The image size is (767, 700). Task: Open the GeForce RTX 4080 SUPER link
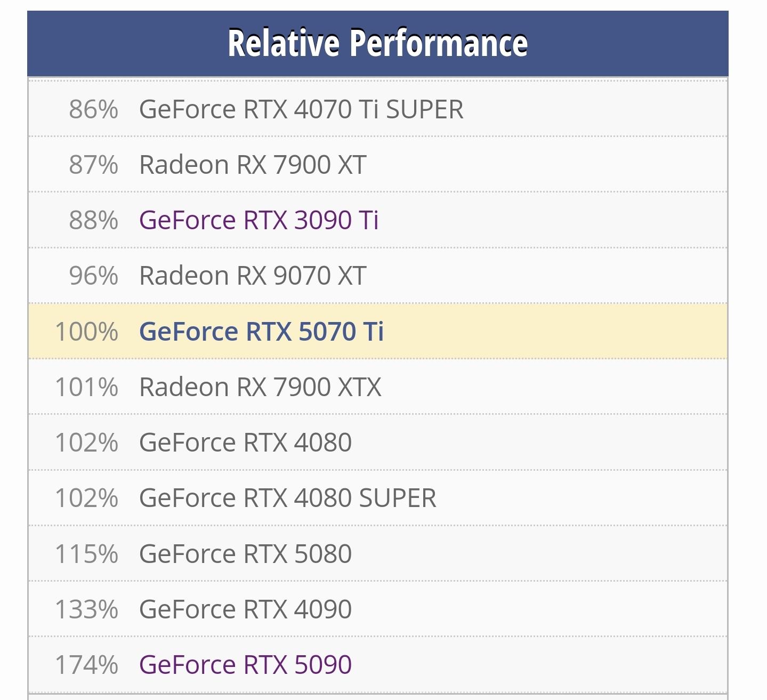[287, 498]
